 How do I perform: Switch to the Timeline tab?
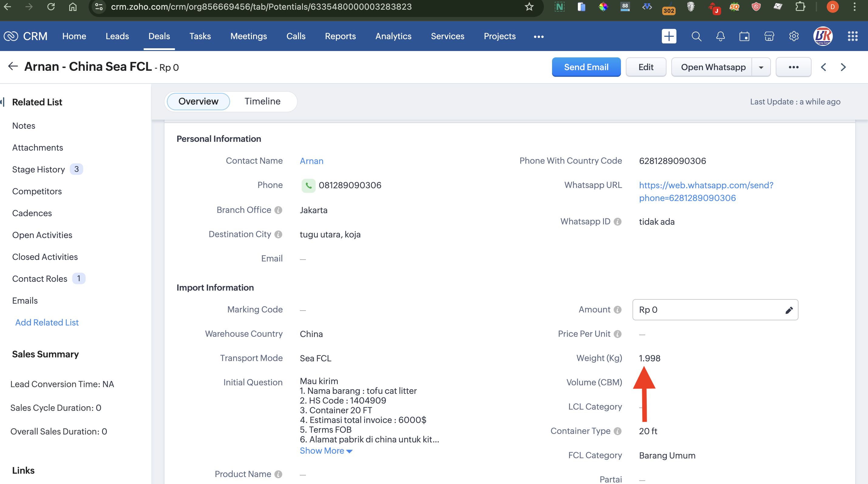(x=262, y=101)
